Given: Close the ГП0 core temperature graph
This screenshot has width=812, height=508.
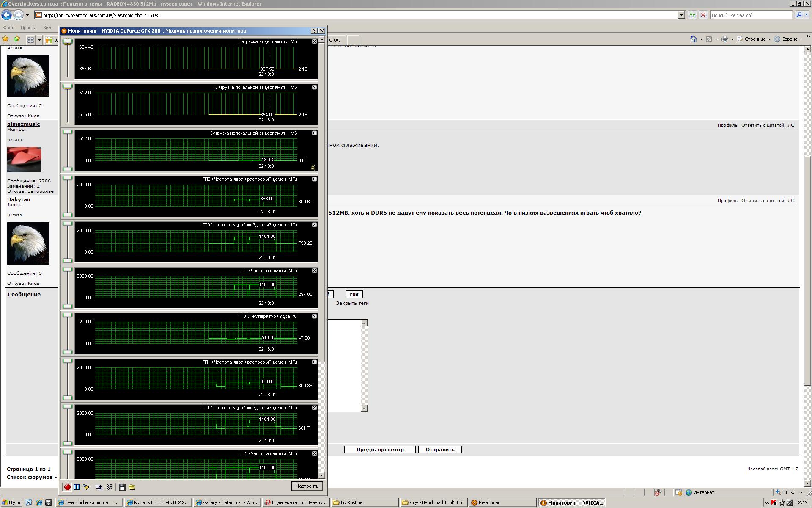Looking at the screenshot, I should 314,316.
